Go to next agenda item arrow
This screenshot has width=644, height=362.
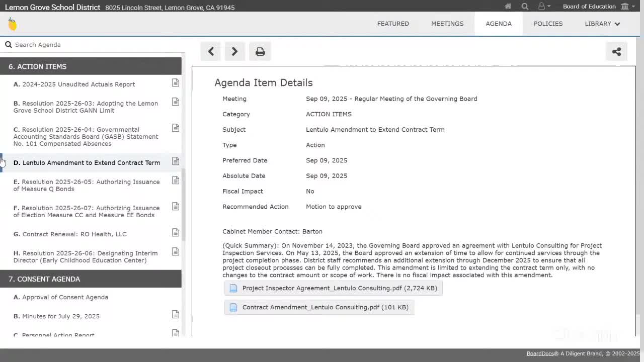pos(234,51)
